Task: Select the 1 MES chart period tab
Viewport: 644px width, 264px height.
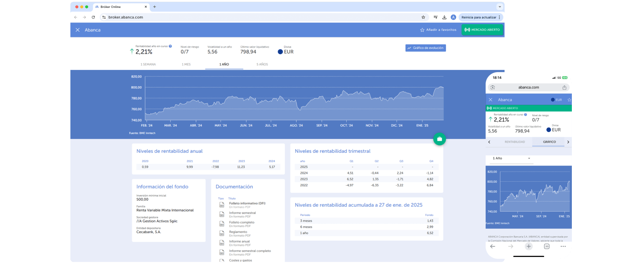Action: (186, 64)
